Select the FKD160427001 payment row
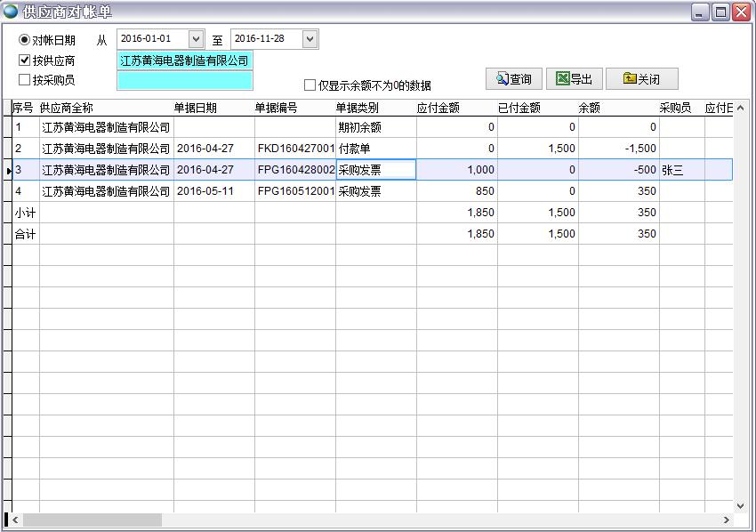 (x=295, y=149)
